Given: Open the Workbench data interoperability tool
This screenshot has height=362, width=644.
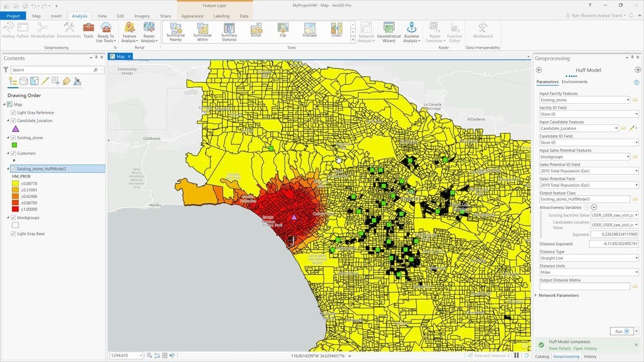Looking at the screenshot, I should (483, 30).
